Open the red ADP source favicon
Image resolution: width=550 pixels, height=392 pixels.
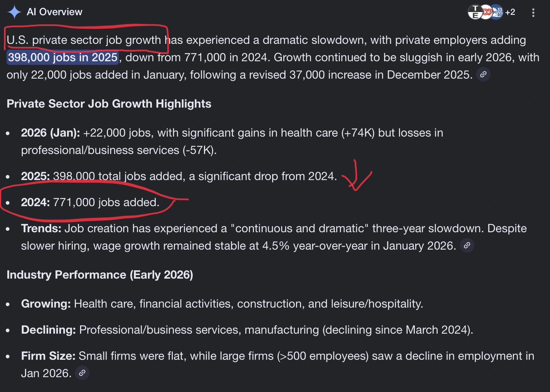point(486,12)
